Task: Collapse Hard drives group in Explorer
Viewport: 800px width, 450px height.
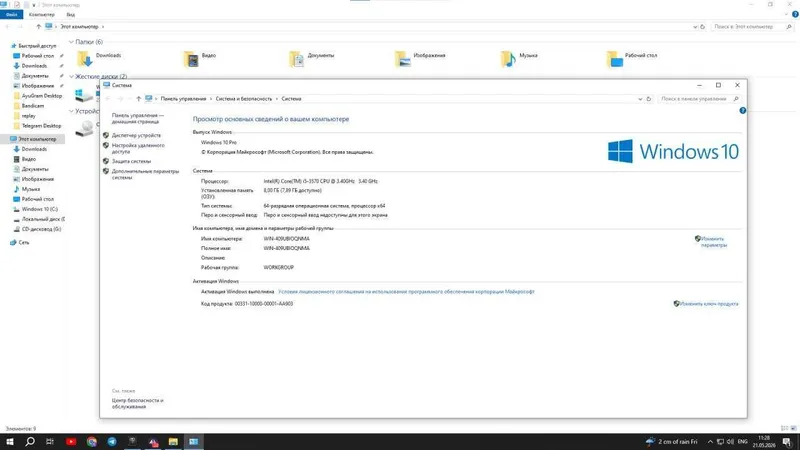Action: (71, 77)
